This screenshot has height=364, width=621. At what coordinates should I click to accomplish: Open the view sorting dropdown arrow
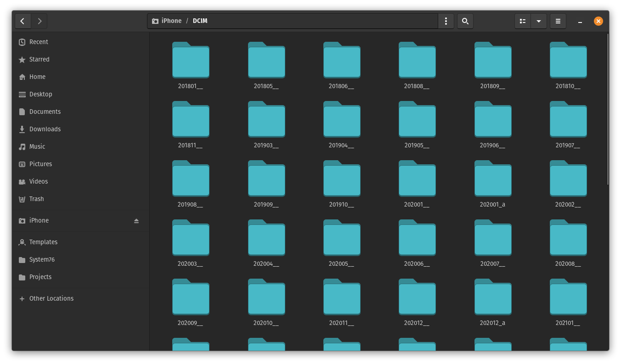point(538,21)
